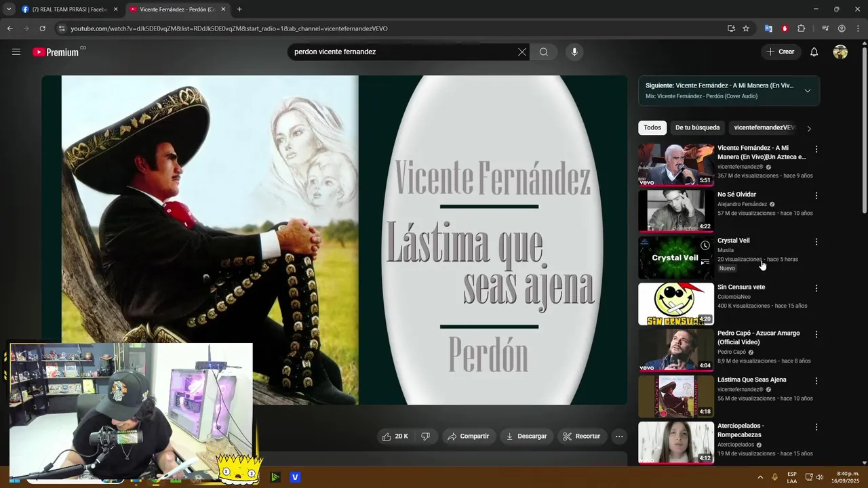Image resolution: width=868 pixels, height=488 pixels.
Task: Open Alejandro Fernández channel link
Action: [742, 204]
